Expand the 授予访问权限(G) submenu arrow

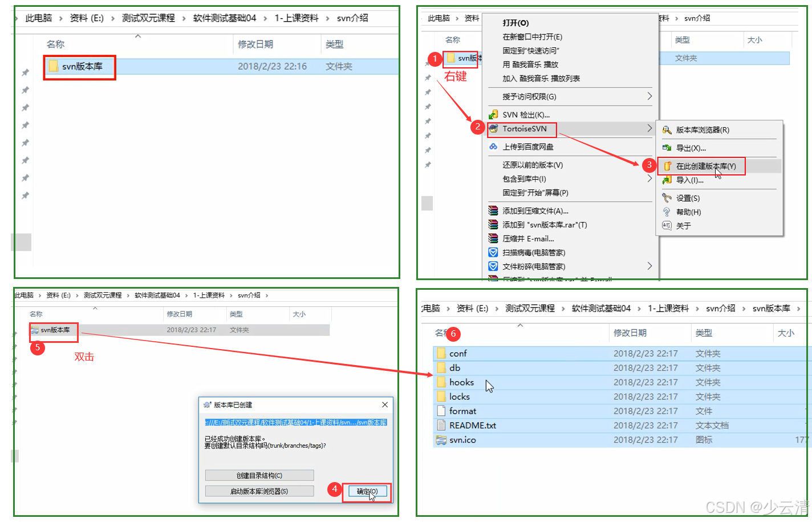coord(649,96)
